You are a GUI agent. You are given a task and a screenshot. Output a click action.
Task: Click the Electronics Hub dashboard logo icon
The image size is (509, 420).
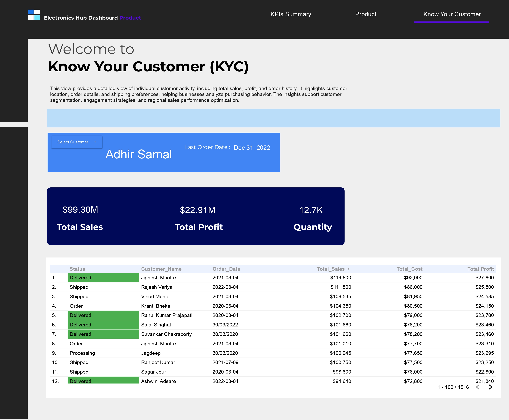(x=34, y=15)
